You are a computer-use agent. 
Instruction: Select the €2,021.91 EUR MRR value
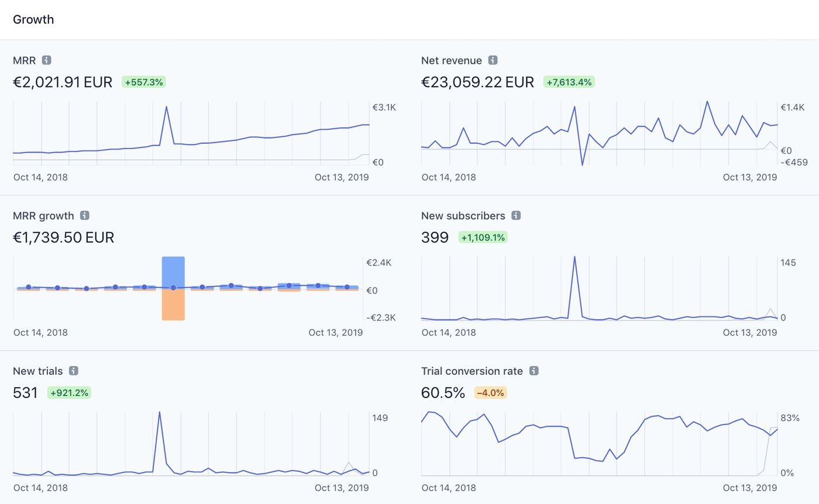(x=63, y=82)
